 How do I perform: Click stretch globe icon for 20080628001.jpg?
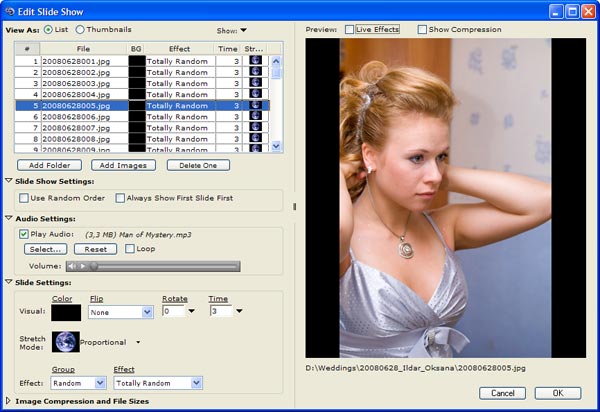[x=255, y=60]
